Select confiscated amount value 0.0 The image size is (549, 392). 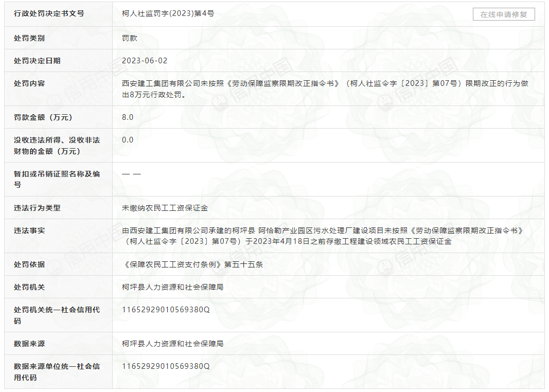pos(128,140)
